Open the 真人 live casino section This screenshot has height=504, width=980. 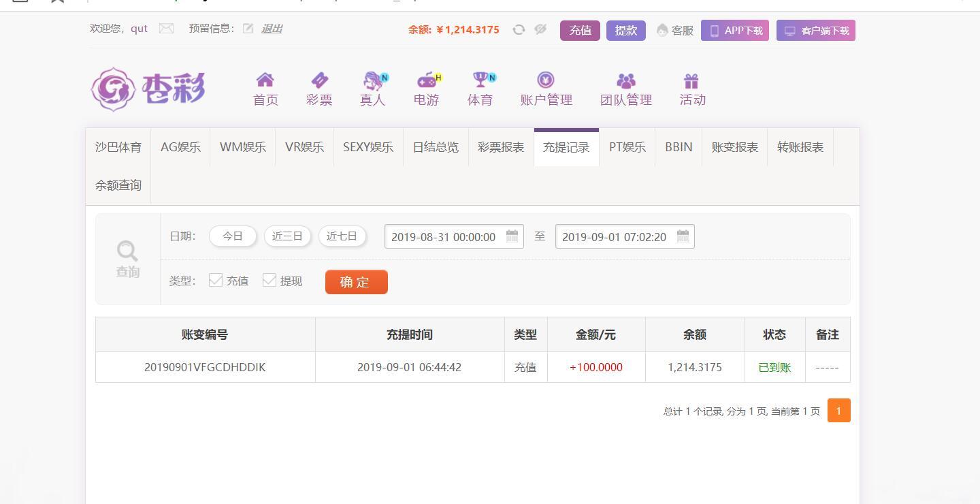[x=373, y=89]
